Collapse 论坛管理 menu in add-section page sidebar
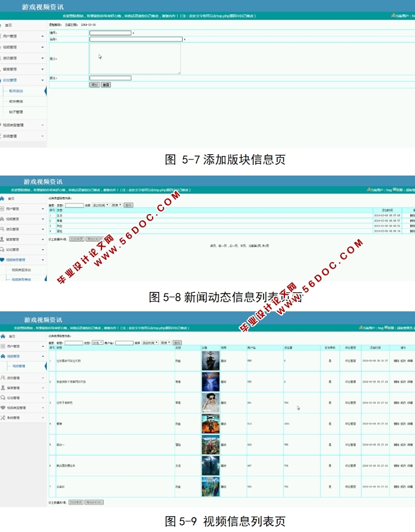The height and width of the screenshot is (532, 415). [x=42, y=80]
